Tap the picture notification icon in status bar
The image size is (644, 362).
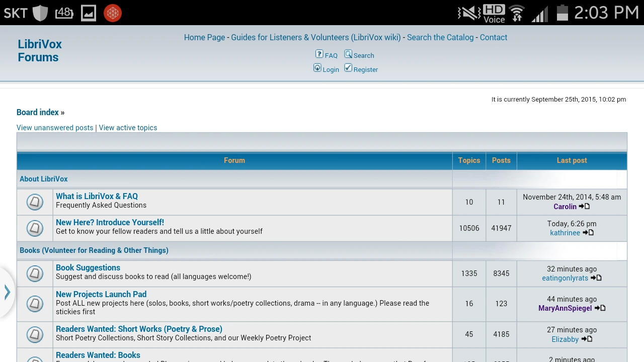click(89, 13)
